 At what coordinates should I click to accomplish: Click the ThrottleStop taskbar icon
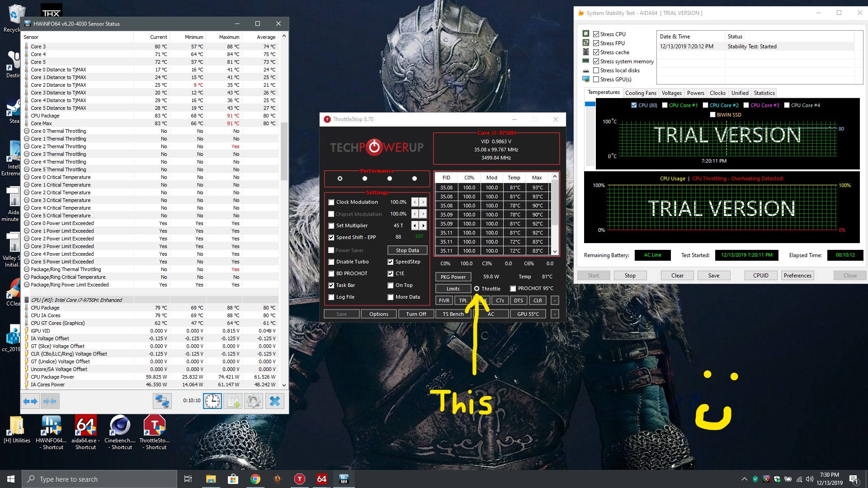point(300,479)
